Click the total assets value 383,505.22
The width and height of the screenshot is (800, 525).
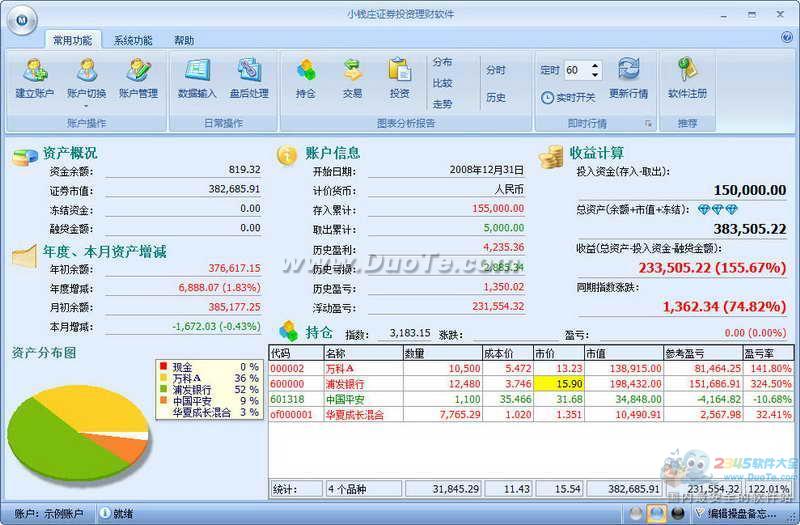pyautogui.click(x=749, y=229)
